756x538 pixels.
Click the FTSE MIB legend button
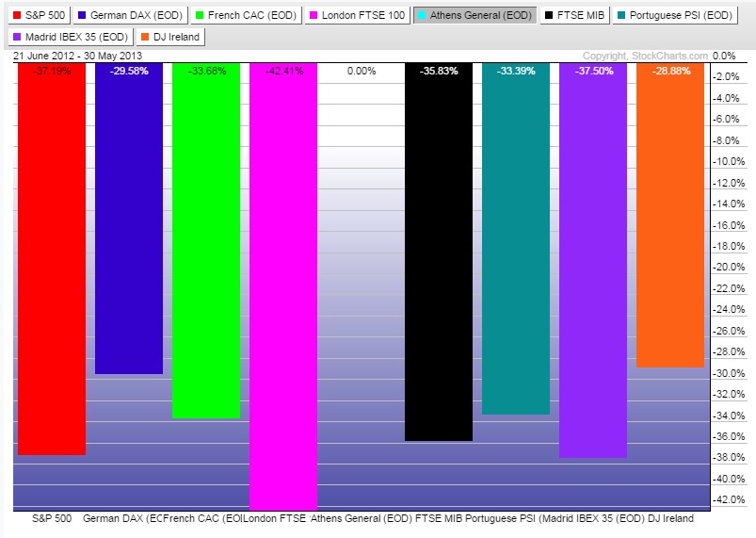pos(577,15)
